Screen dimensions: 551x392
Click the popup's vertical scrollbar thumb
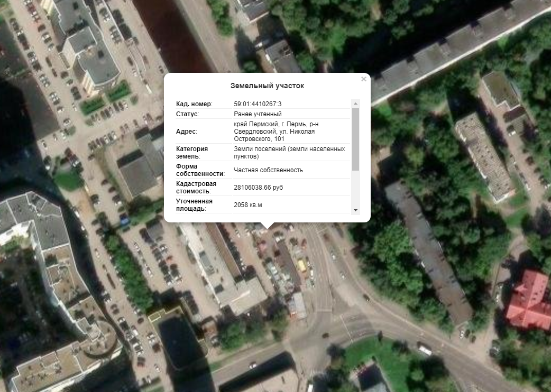[355, 138]
